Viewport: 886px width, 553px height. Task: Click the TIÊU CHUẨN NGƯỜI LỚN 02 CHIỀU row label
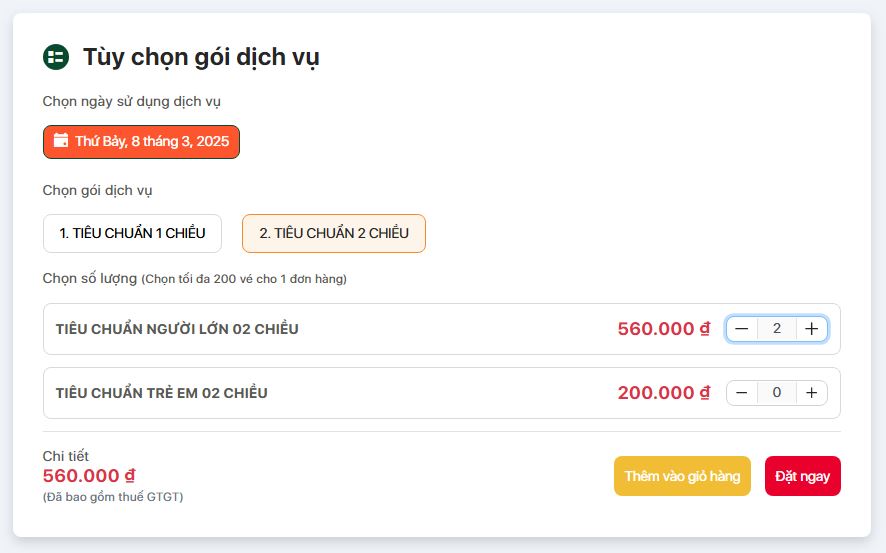[x=177, y=329]
